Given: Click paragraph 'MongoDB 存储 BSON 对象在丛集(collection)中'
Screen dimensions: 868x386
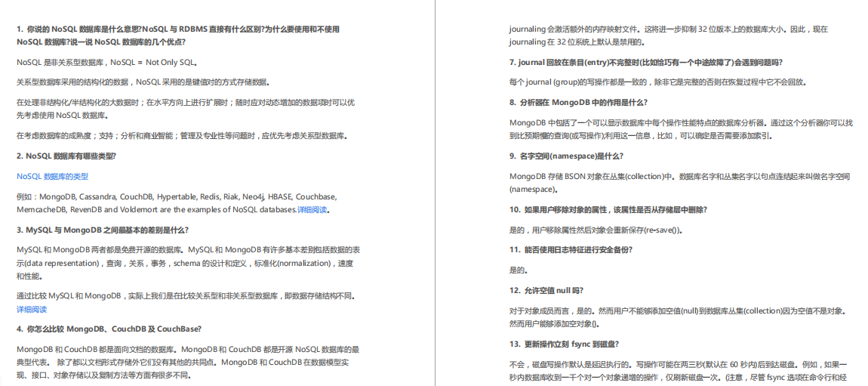Looking at the screenshot, I should (680, 183).
